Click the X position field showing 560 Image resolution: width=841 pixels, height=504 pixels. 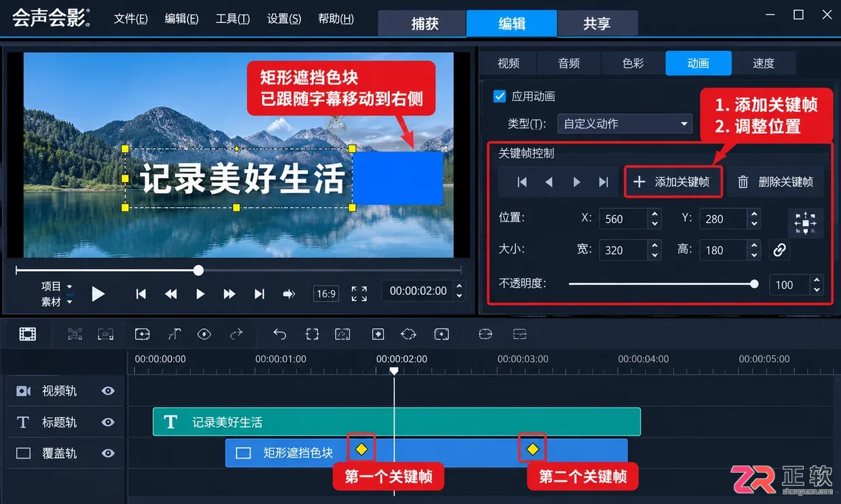[624, 219]
